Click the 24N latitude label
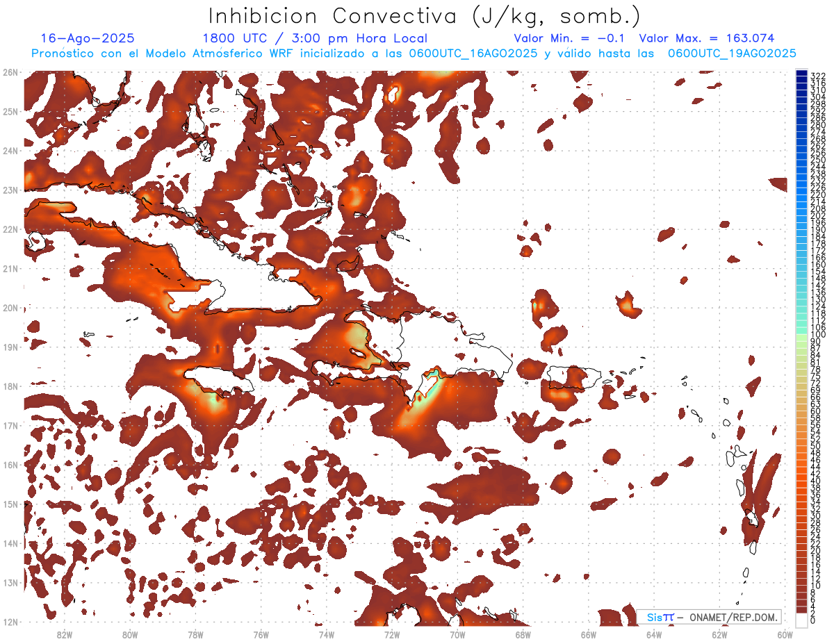 (10, 151)
